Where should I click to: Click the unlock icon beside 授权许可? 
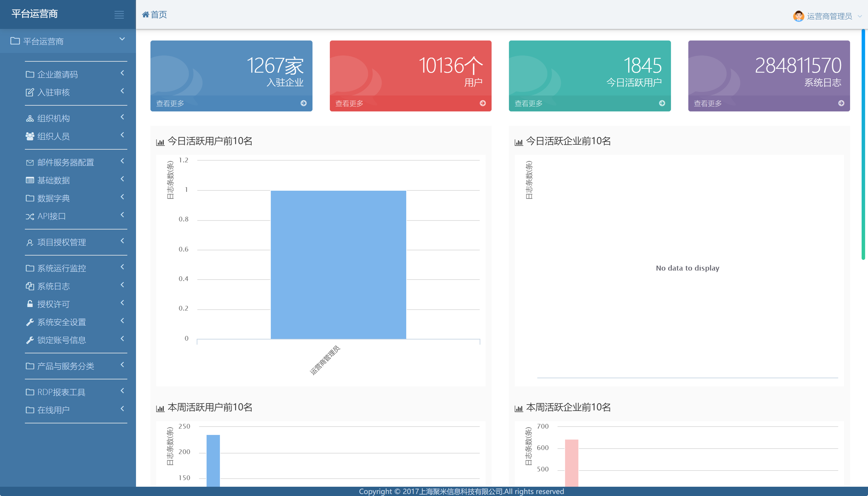[30, 304]
